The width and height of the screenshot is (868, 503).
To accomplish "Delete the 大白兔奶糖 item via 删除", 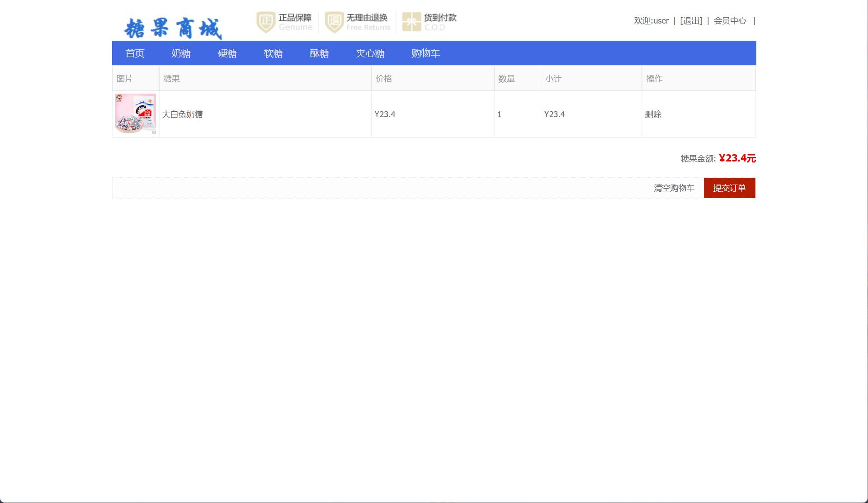I will [653, 114].
